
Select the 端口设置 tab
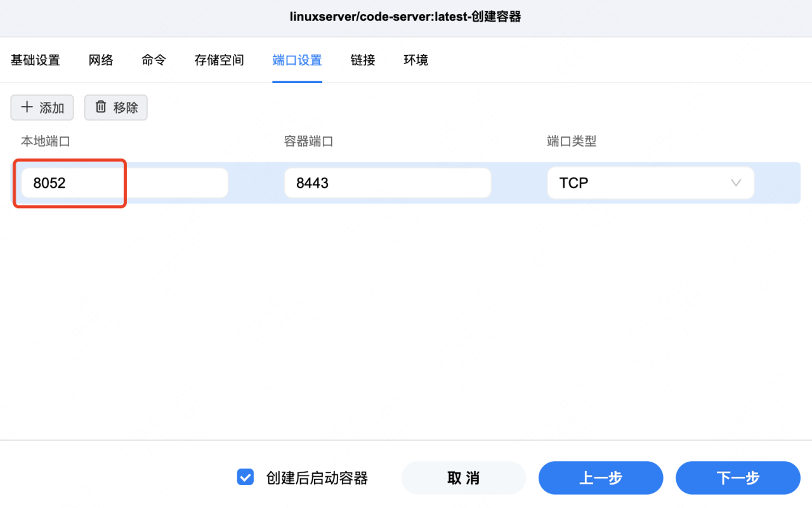pos(297,60)
